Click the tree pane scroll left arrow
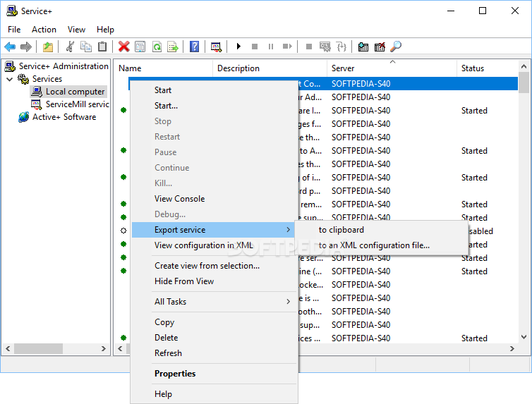The image size is (532, 404). [8, 349]
